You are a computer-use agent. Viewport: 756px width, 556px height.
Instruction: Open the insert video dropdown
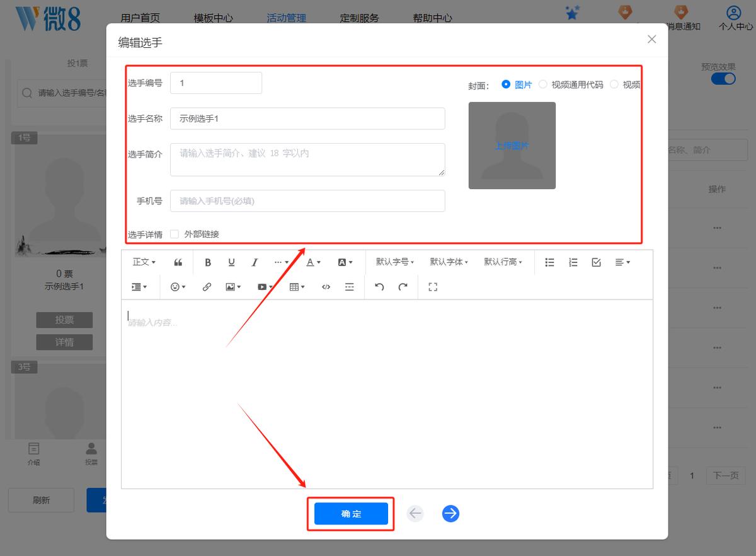point(265,287)
